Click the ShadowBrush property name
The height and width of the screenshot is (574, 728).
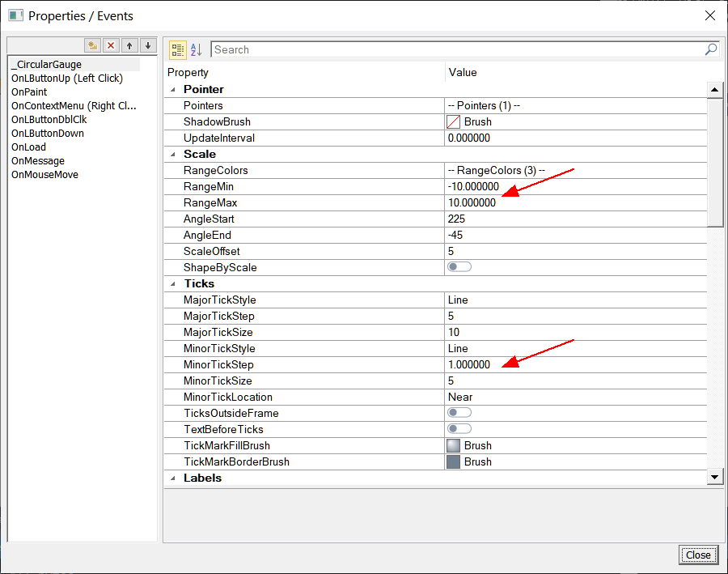pyautogui.click(x=217, y=121)
